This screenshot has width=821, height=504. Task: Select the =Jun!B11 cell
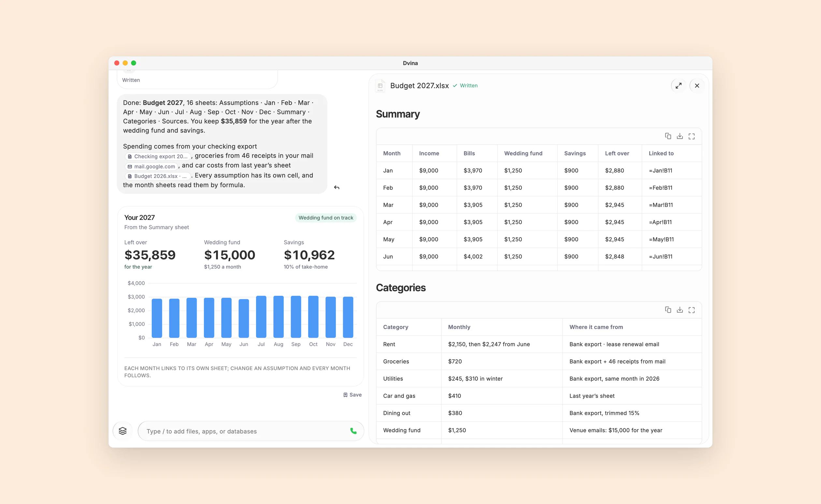point(672,256)
